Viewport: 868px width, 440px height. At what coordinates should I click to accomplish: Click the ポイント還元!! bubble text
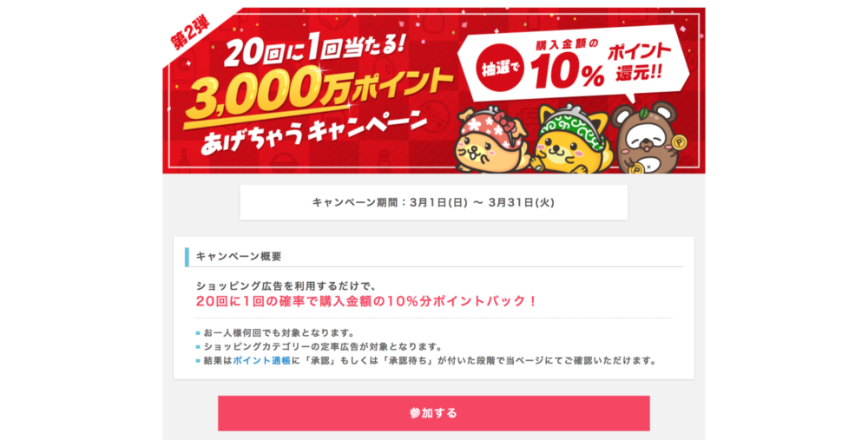640,62
